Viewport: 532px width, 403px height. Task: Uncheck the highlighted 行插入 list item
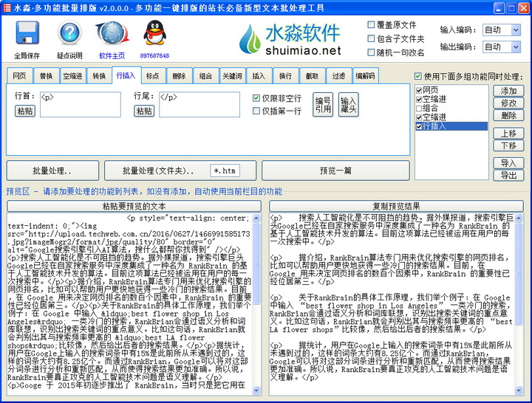point(419,126)
